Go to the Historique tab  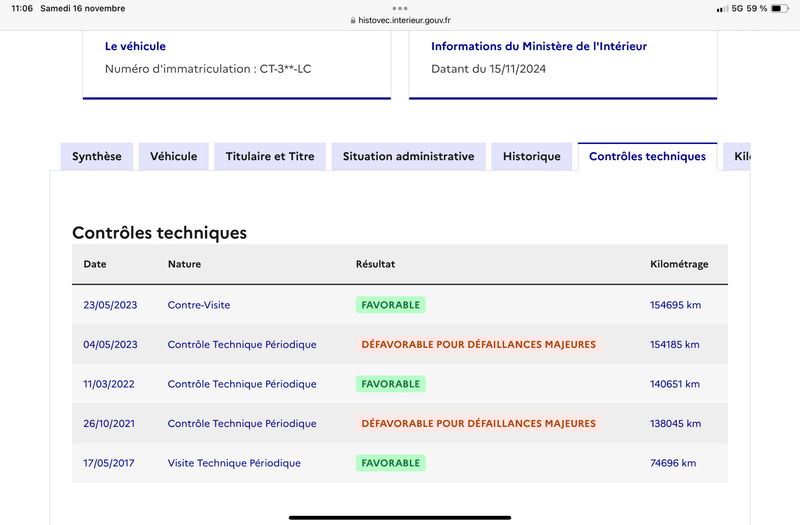(532, 156)
